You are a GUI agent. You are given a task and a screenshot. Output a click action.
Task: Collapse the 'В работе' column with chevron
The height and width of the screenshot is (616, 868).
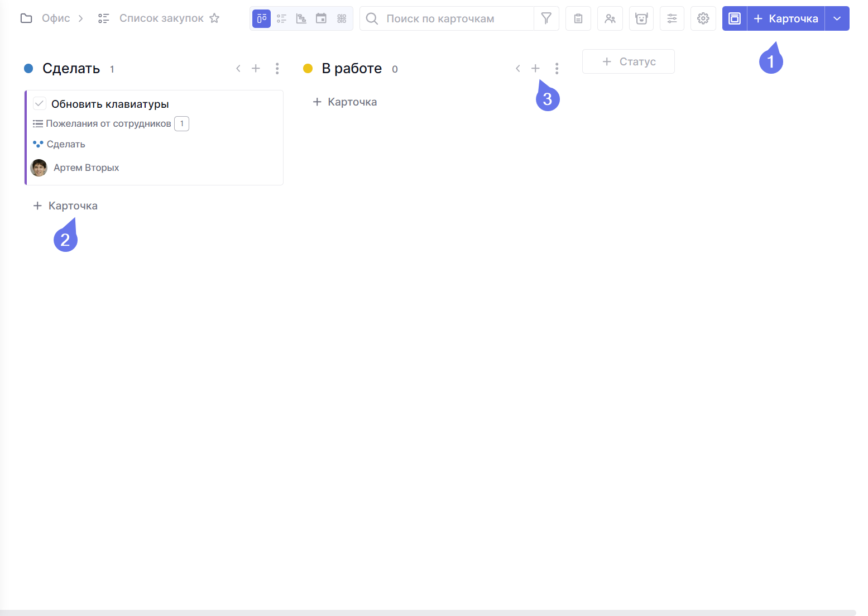coord(518,68)
